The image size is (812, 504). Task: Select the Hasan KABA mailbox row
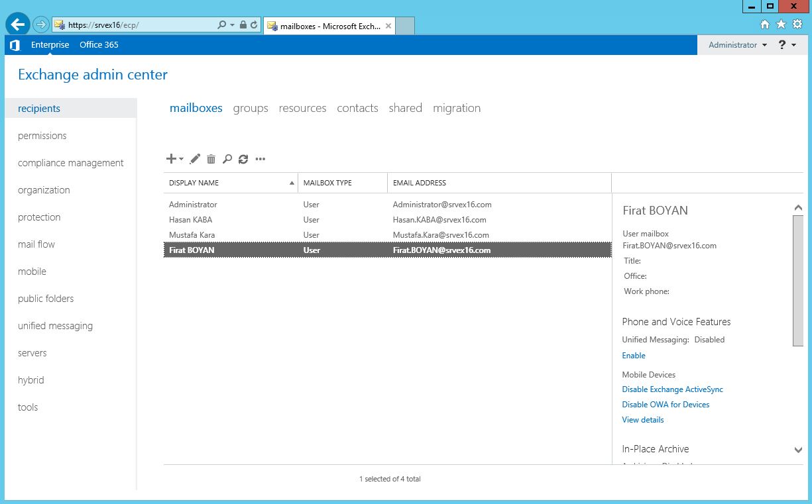(x=387, y=220)
